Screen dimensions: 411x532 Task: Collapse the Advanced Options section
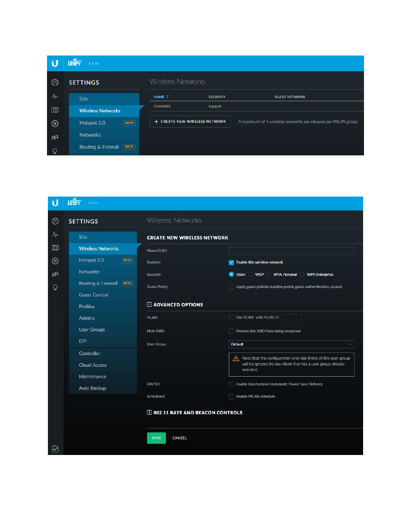(x=150, y=305)
